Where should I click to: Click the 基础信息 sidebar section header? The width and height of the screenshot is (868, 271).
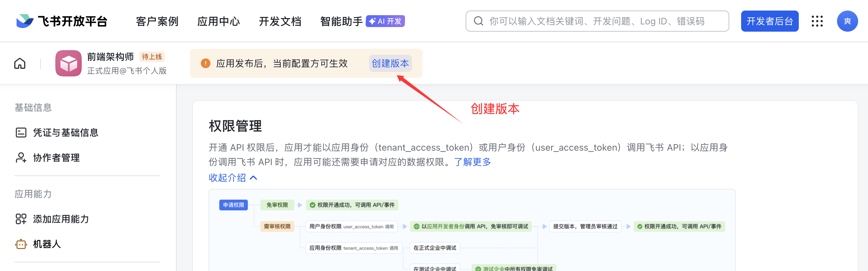33,107
